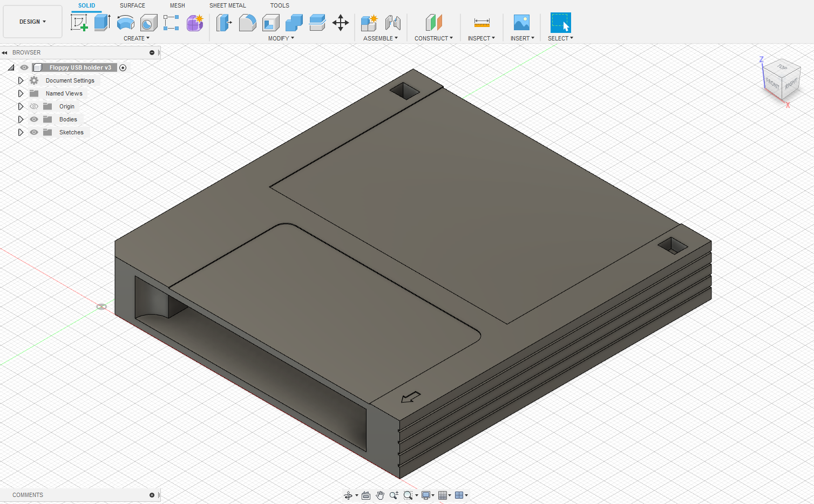Click the Insert image icon

pyautogui.click(x=521, y=23)
